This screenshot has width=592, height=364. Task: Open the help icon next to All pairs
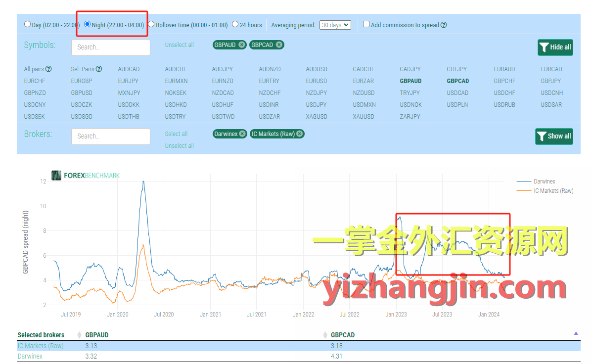48,69
